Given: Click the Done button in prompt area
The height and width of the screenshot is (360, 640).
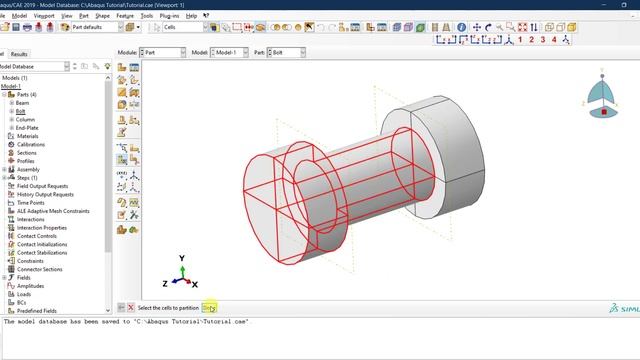Looking at the screenshot, I should (209, 308).
